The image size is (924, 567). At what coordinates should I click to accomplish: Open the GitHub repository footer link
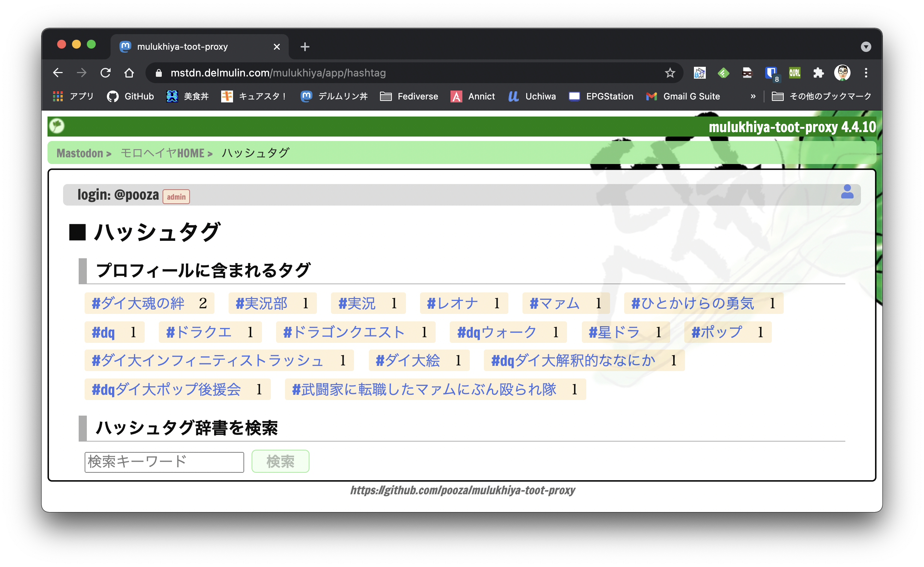(x=462, y=490)
